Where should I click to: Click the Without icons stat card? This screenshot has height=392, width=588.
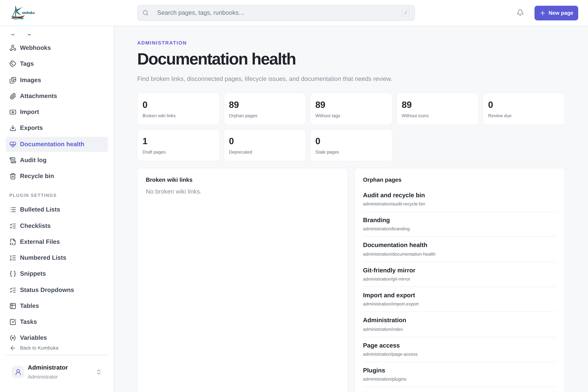(437, 109)
